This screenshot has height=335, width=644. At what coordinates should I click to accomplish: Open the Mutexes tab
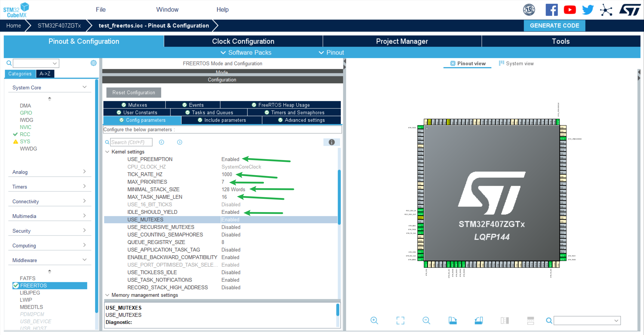pyautogui.click(x=134, y=105)
